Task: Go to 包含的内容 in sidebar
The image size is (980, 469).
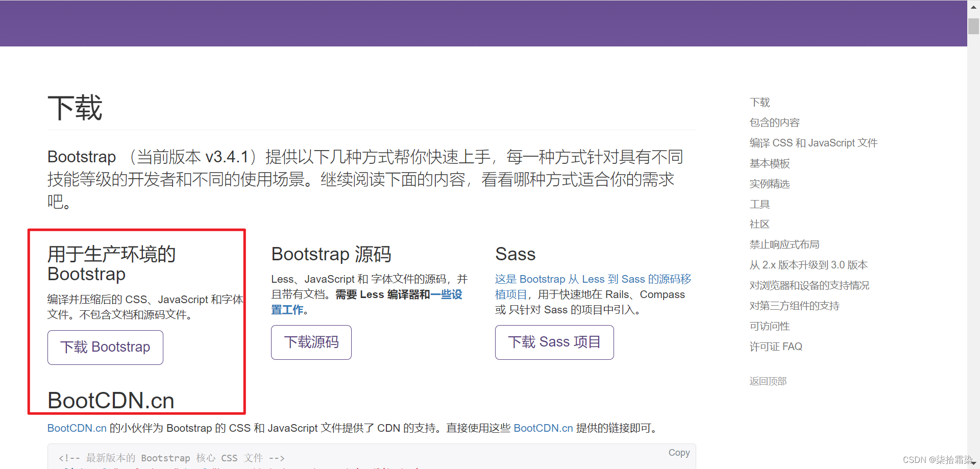Action: pyautogui.click(x=774, y=122)
